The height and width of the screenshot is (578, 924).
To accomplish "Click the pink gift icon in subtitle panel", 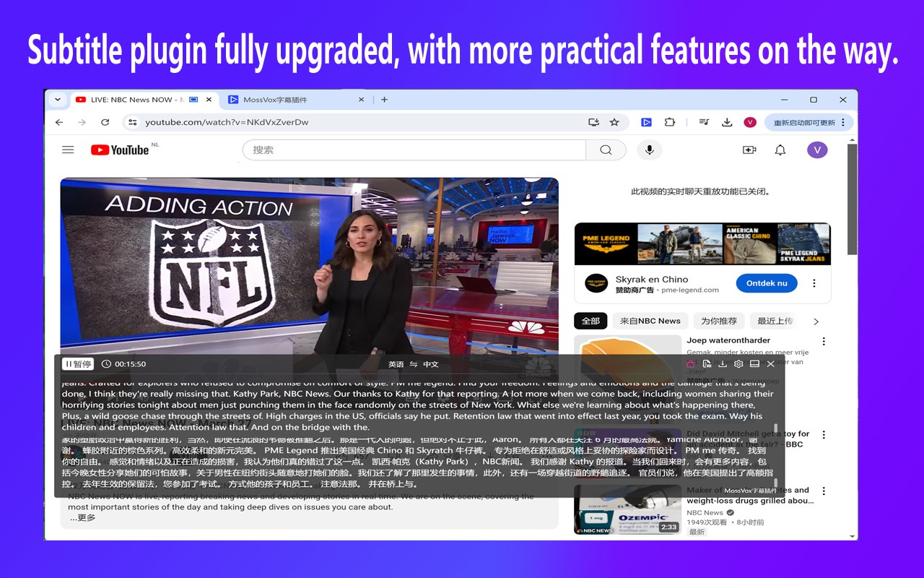I will 691,364.
